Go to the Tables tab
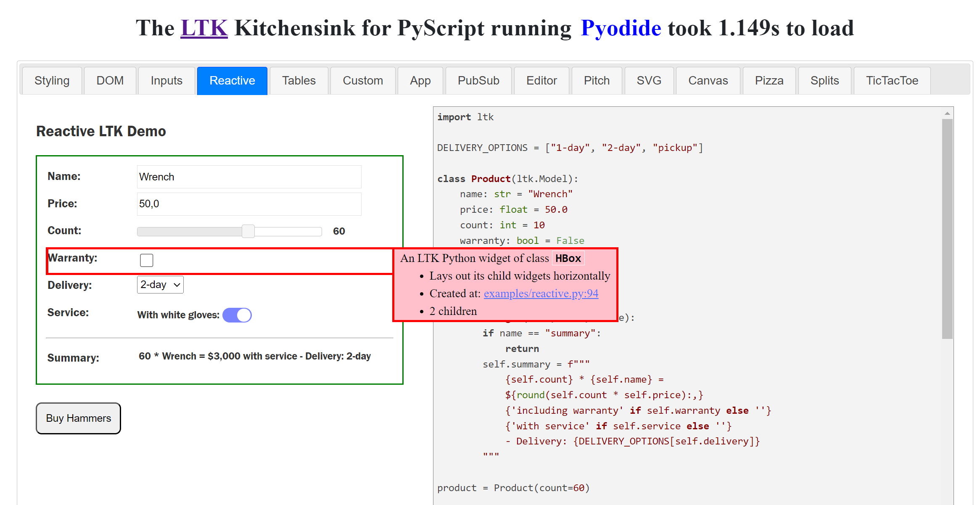The height and width of the screenshot is (505, 980). coord(298,81)
